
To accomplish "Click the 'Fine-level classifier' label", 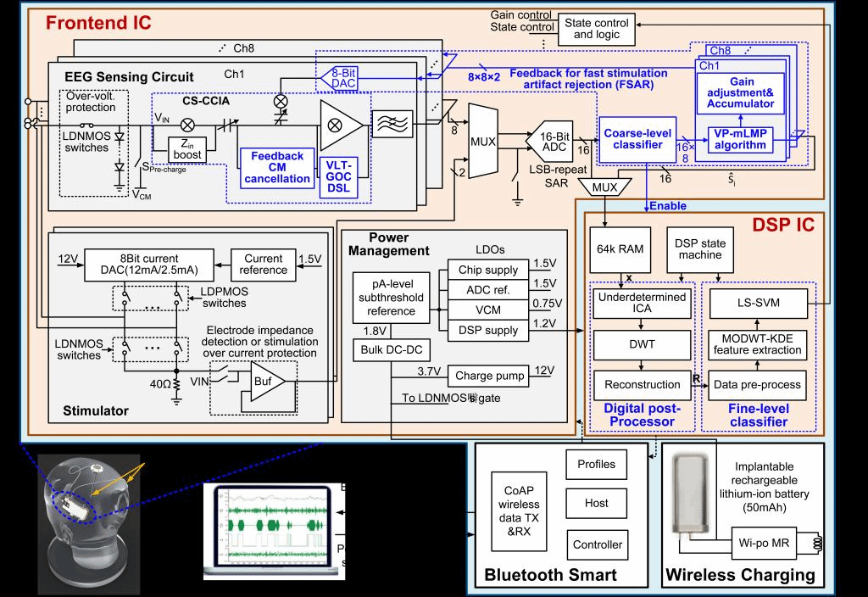I will coord(759,416).
